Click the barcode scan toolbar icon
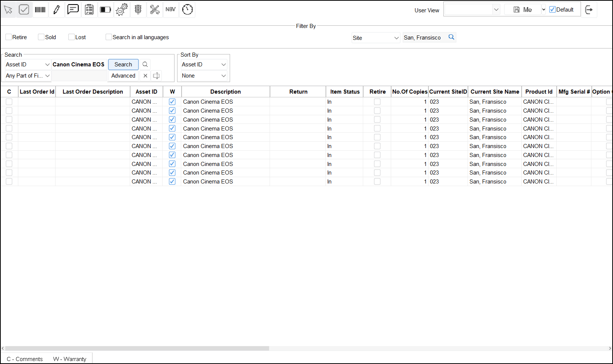613x364 pixels. [x=40, y=10]
